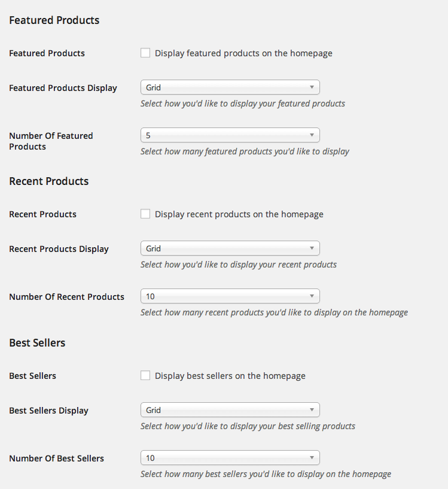
Task: Open the Featured Products Display dropdown
Action: point(230,87)
